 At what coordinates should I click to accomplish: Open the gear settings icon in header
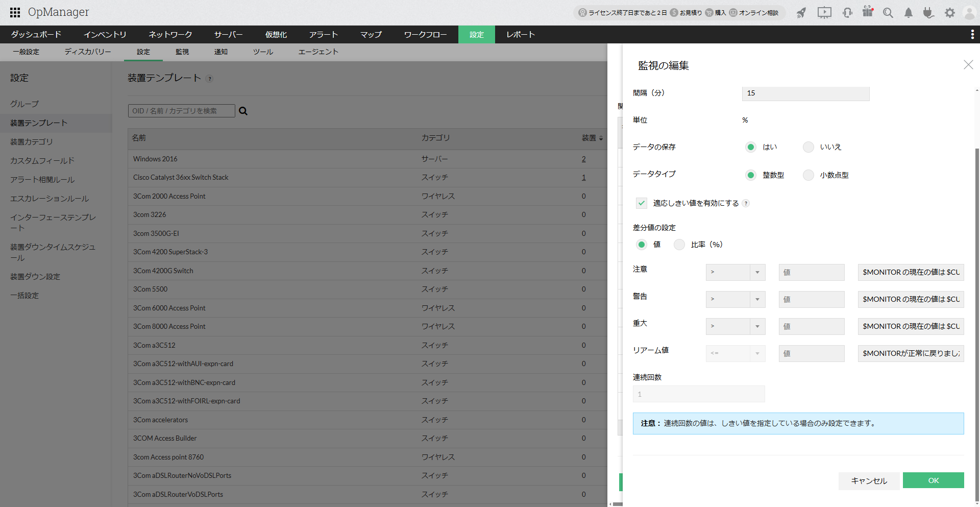click(x=950, y=13)
